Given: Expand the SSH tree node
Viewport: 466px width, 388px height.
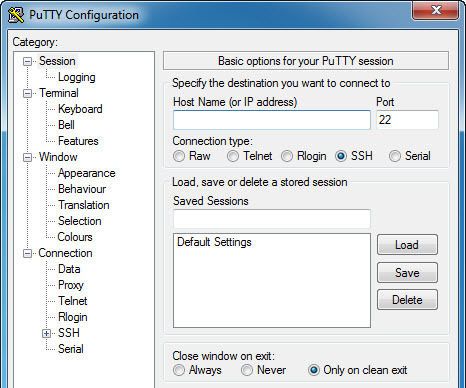Looking at the screenshot, I should (x=47, y=333).
